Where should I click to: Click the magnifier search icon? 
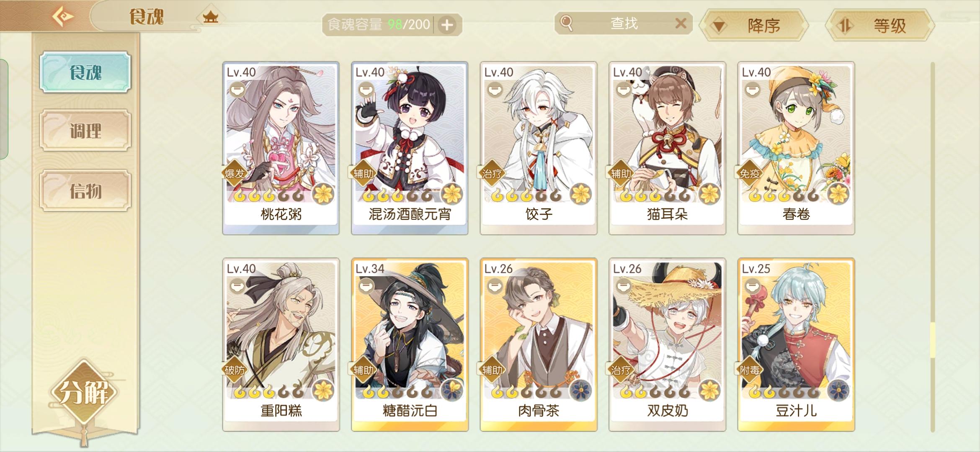click(x=566, y=23)
